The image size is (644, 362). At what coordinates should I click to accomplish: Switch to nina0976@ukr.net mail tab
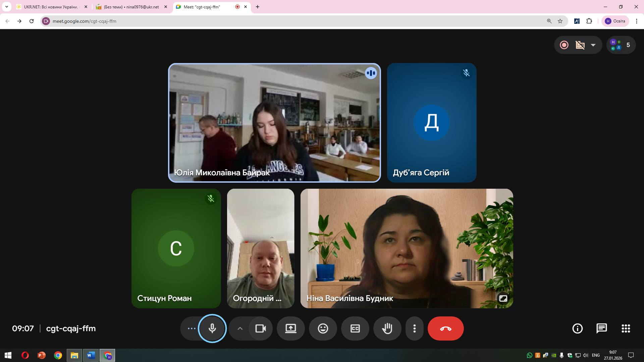131,7
